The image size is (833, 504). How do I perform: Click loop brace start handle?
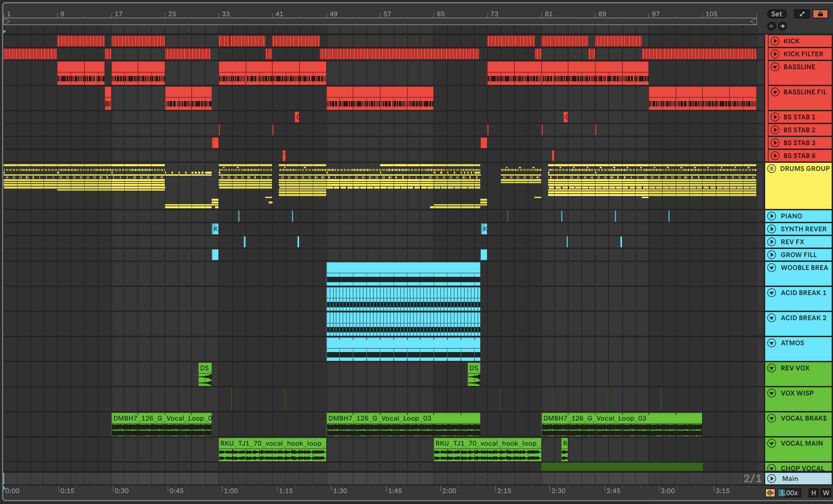(x=6, y=22)
